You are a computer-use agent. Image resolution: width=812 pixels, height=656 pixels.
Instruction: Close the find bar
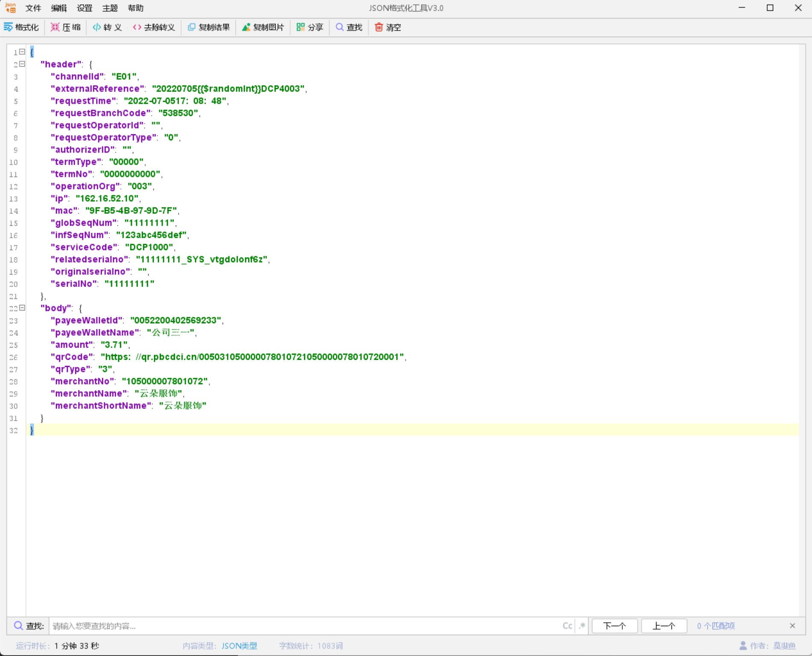792,626
